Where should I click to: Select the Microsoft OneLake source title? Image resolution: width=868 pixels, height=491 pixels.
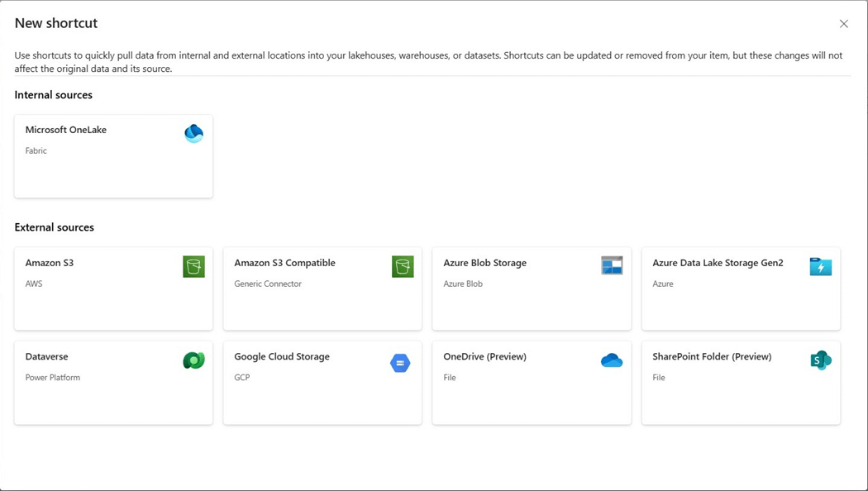(x=66, y=130)
